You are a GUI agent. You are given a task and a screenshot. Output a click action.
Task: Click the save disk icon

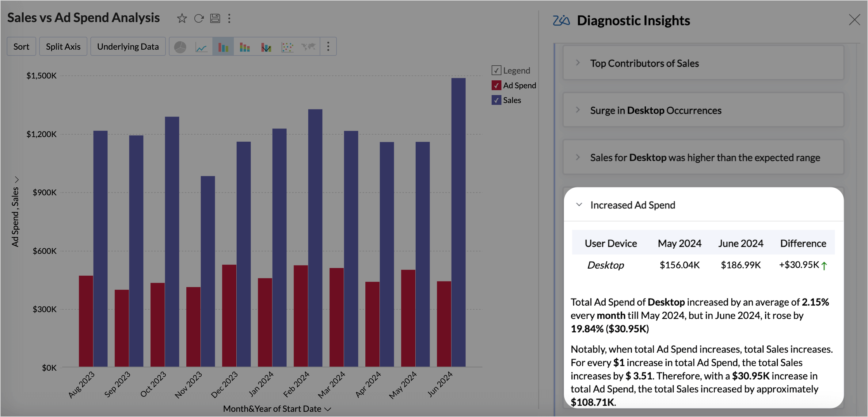click(215, 18)
